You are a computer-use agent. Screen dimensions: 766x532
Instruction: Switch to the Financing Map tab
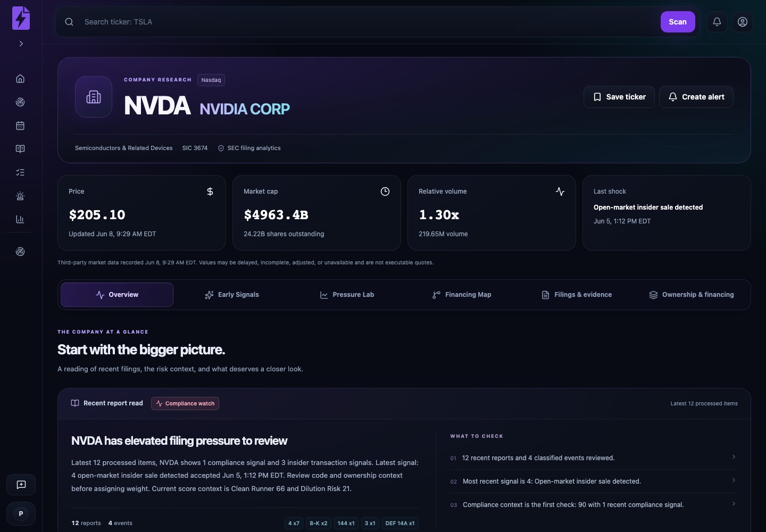pos(462,295)
